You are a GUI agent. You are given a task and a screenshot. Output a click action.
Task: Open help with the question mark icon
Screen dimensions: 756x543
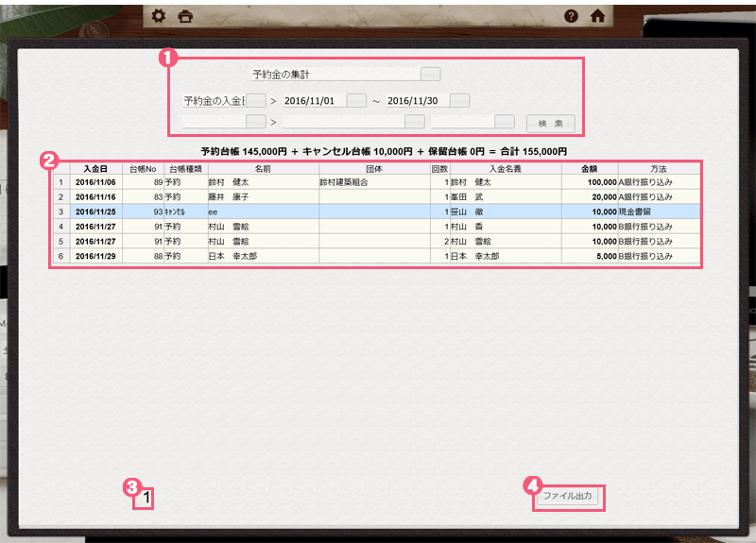tap(571, 16)
